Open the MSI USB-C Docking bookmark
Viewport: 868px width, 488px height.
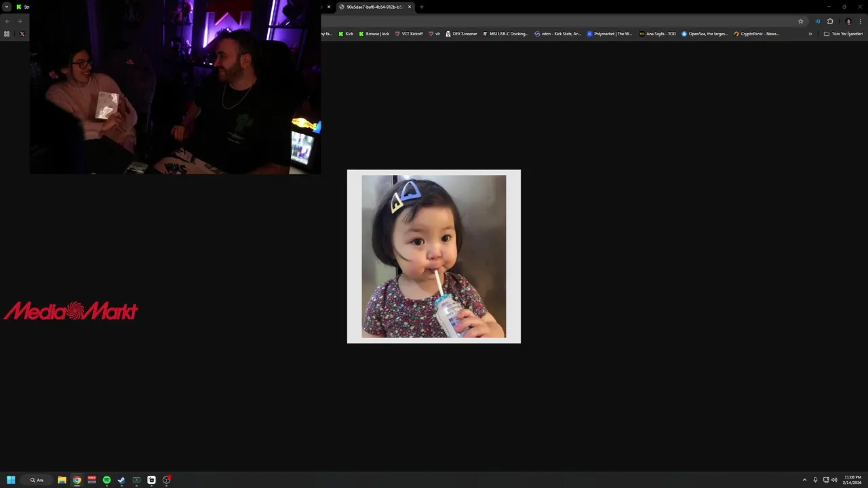(505, 34)
